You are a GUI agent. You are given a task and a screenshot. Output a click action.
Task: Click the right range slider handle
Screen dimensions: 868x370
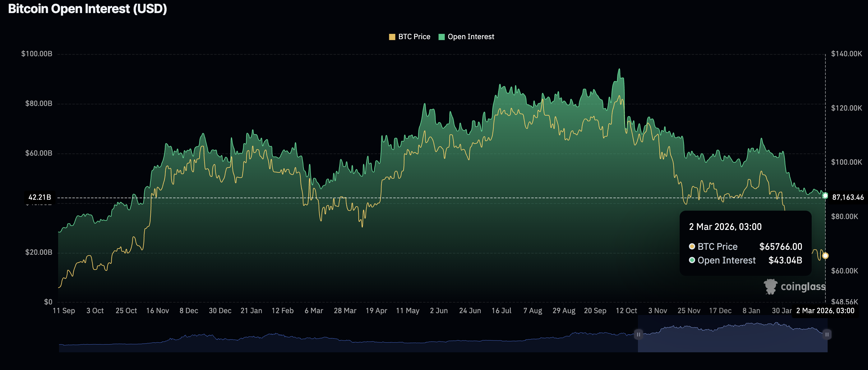(x=827, y=334)
